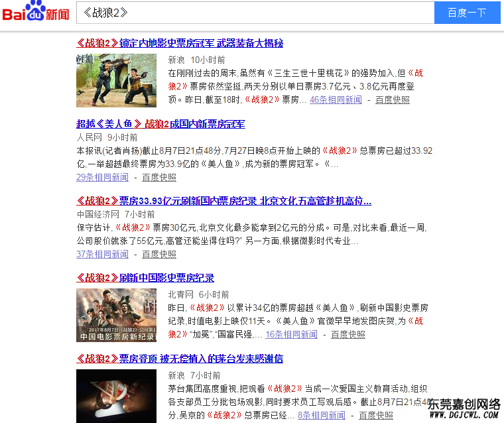Open 百度快照 next to 37条相同新闻
This screenshot has height=423, width=504.
pyautogui.click(x=159, y=254)
